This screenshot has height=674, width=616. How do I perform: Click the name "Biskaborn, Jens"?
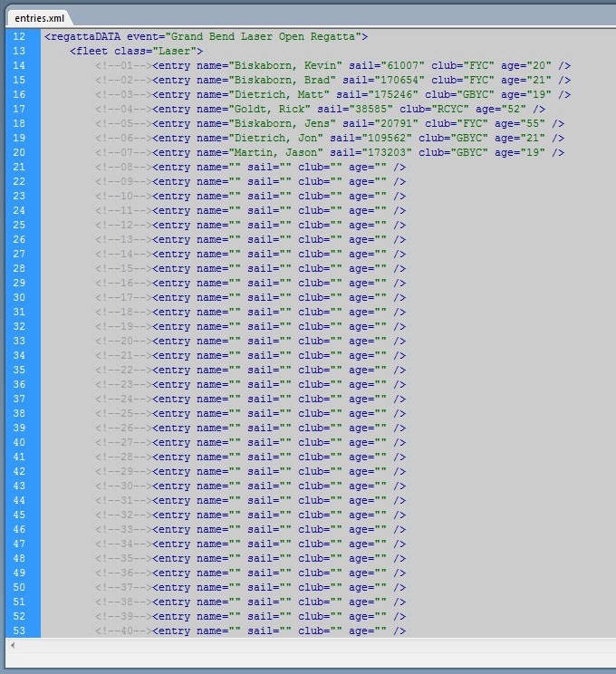tap(282, 124)
